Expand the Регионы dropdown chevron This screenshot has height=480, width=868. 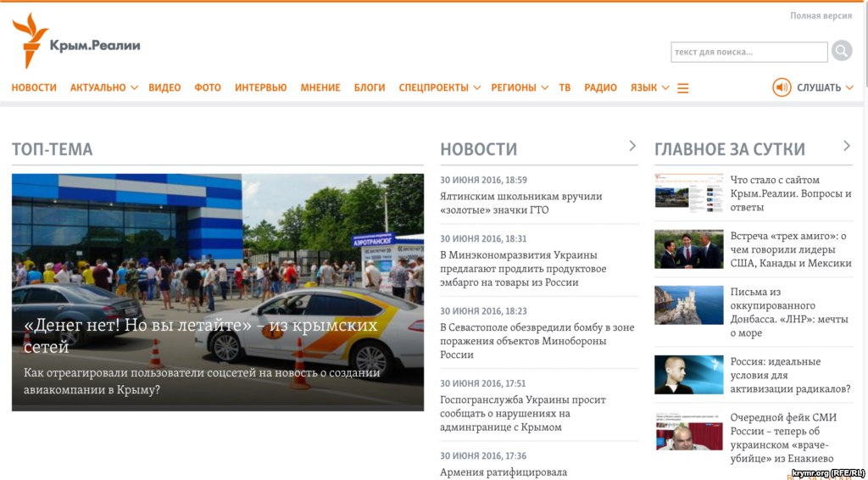(545, 88)
